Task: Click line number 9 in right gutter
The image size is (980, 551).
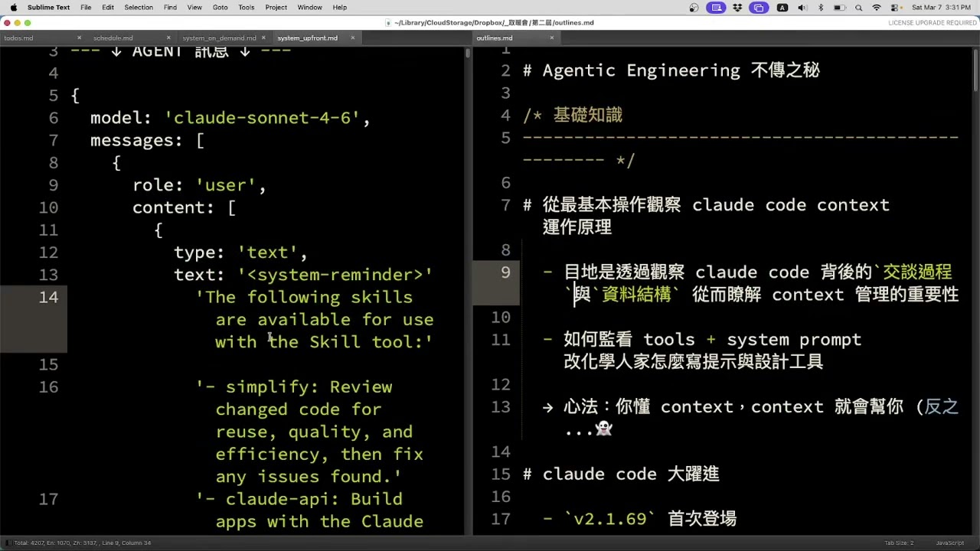Action: point(505,272)
